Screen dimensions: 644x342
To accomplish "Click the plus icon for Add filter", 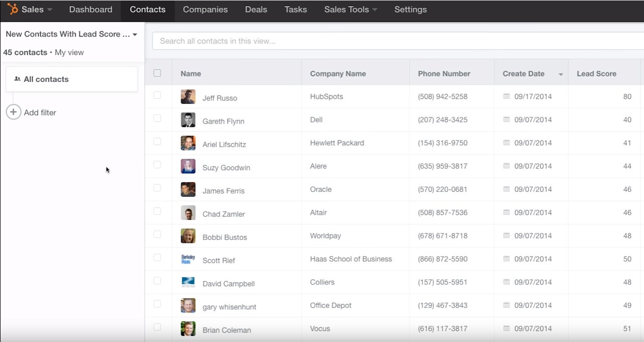I will click(14, 112).
